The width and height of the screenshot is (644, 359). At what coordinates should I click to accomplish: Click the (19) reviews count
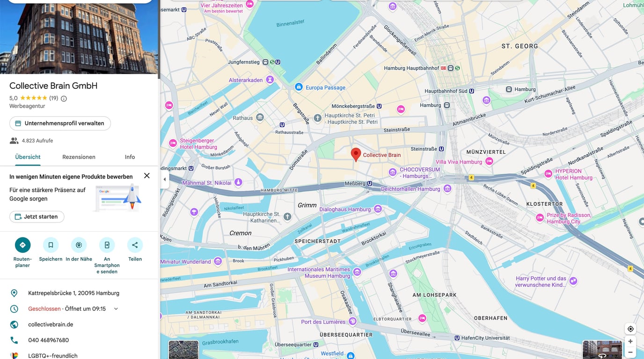(53, 98)
